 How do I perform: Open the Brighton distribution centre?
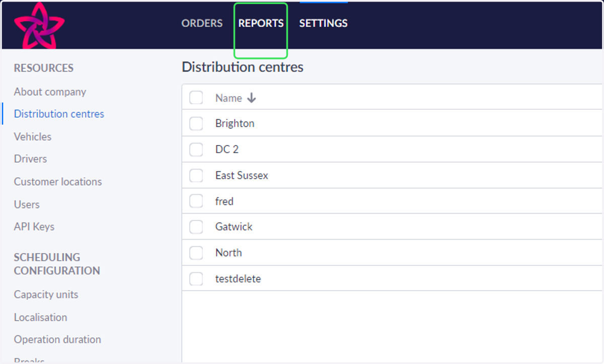tap(235, 123)
